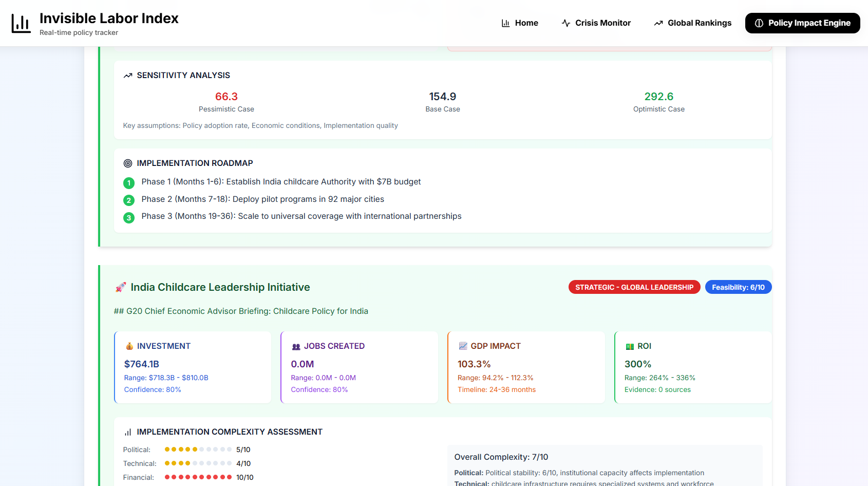
Task: Select the Policy Impact Engine tab
Action: click(803, 23)
